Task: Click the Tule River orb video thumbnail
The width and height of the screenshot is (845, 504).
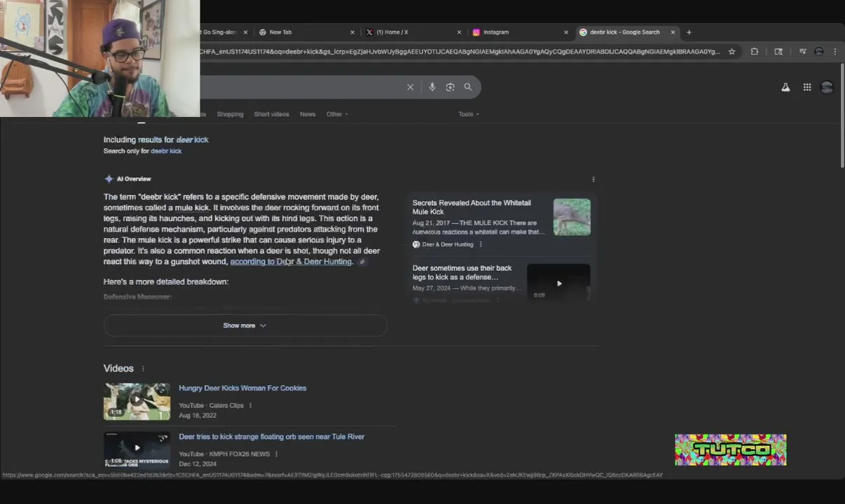Action: [x=137, y=449]
